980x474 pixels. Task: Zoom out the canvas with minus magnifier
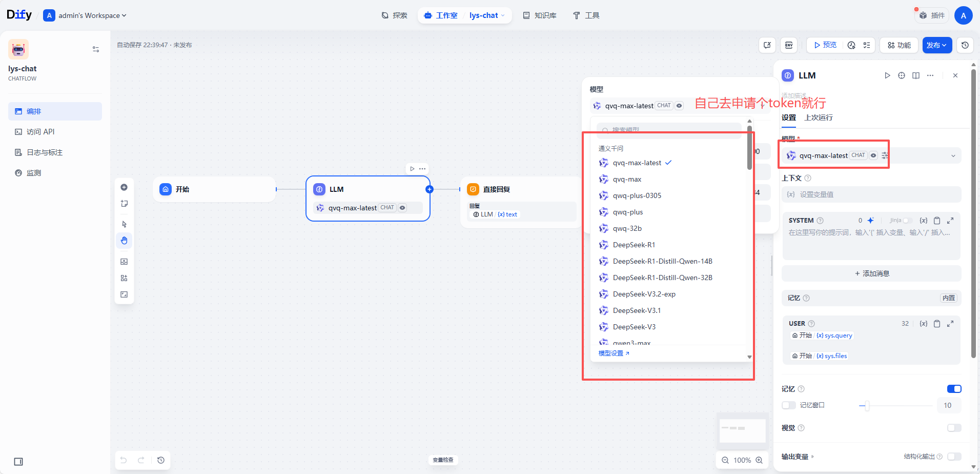click(x=725, y=460)
